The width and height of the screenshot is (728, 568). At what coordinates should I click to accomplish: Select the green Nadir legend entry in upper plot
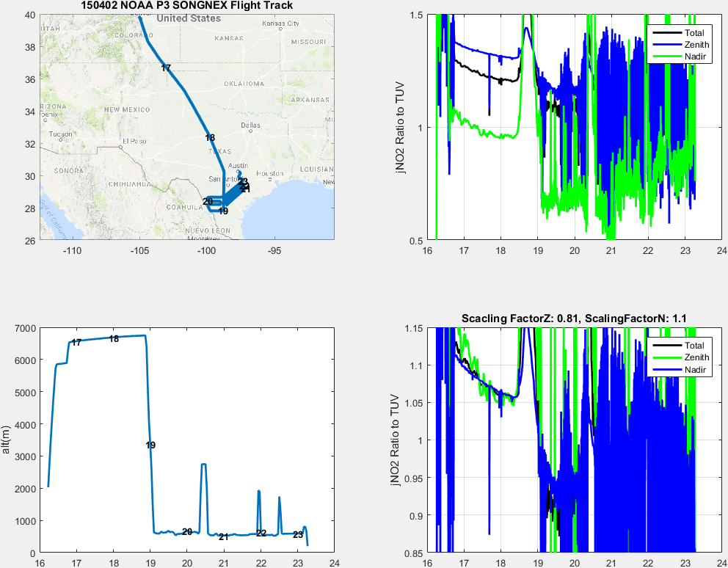[x=691, y=57]
